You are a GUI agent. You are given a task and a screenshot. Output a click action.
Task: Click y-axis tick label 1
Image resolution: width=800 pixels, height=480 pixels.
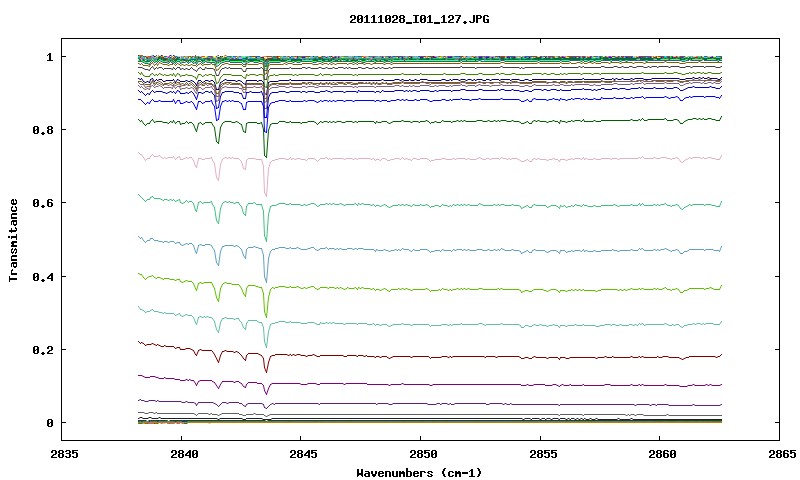(49, 57)
